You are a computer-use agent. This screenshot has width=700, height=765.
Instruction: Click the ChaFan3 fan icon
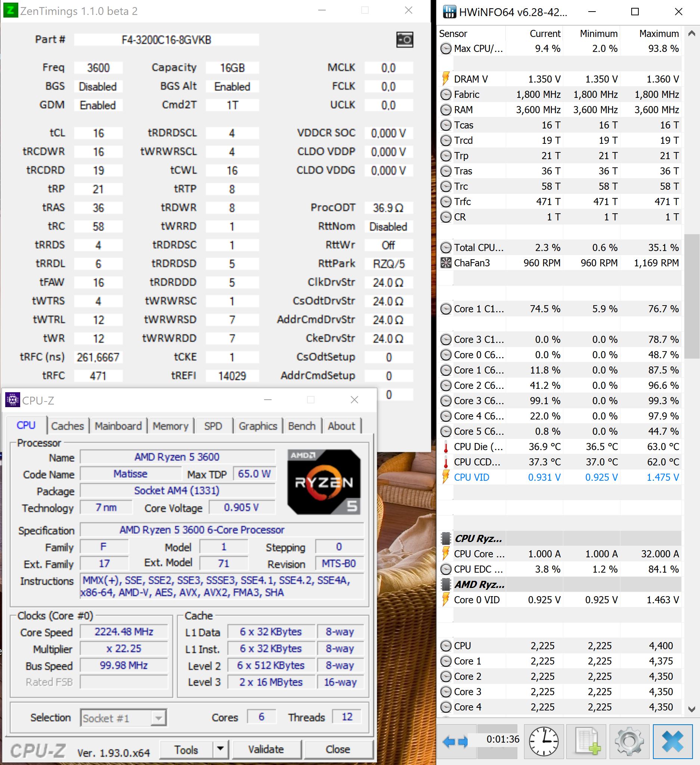point(446,263)
